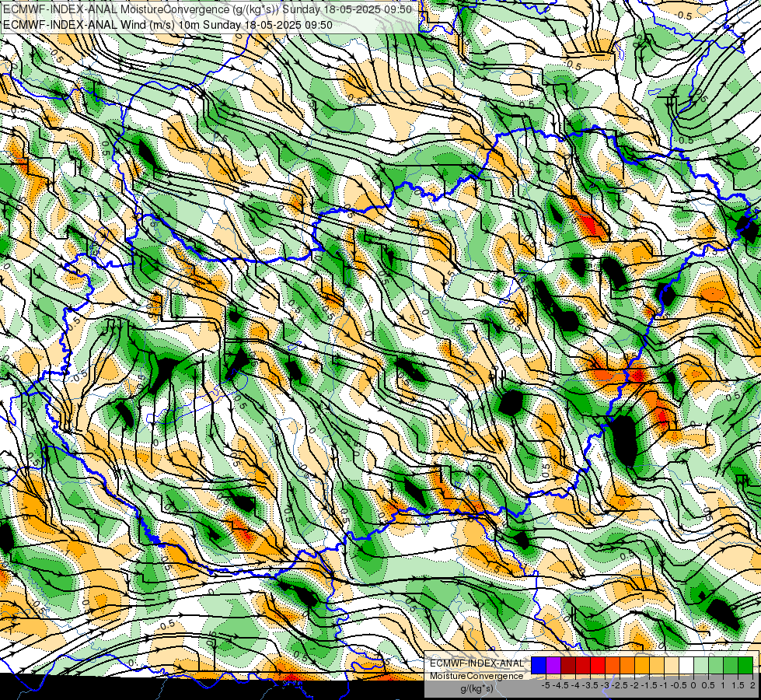This screenshot has width=761, height=700.
Task: Select the legend swatch between -2 and -1.5
Action: [642, 666]
